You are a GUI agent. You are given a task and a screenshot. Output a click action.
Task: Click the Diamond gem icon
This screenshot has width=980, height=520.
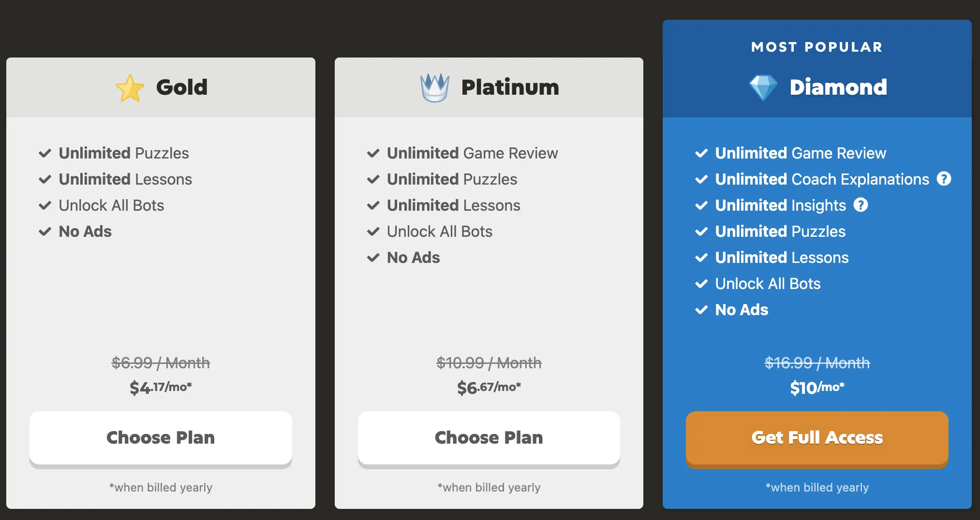(763, 88)
